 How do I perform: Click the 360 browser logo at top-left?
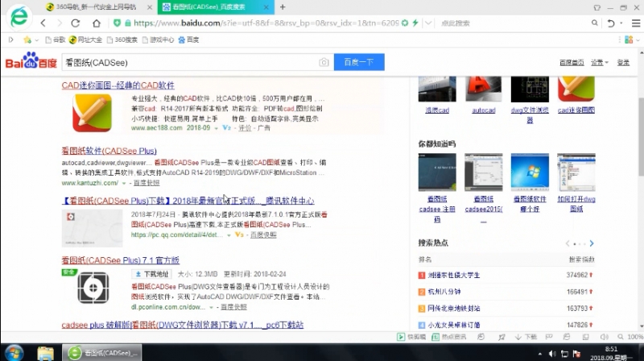[x=19, y=17]
